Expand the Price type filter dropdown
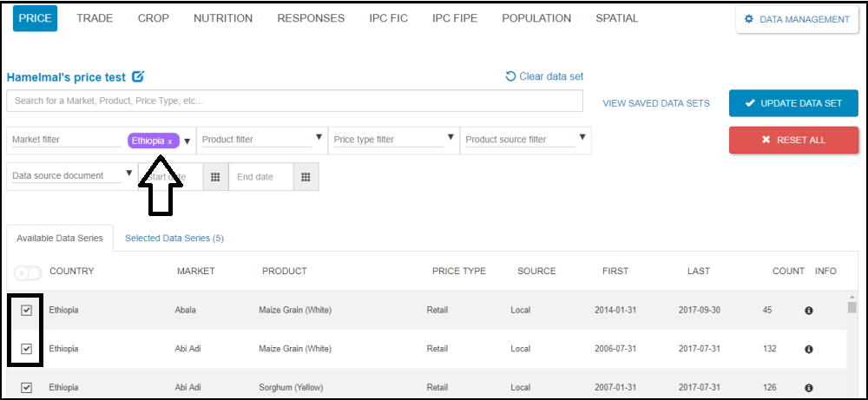The height and width of the screenshot is (400, 868). tap(450, 138)
